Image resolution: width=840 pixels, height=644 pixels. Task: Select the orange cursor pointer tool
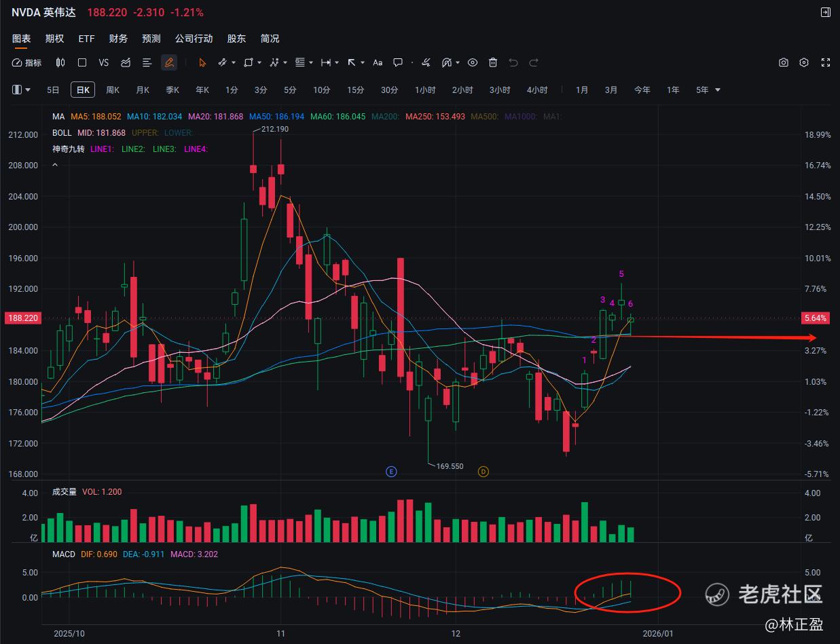click(202, 62)
